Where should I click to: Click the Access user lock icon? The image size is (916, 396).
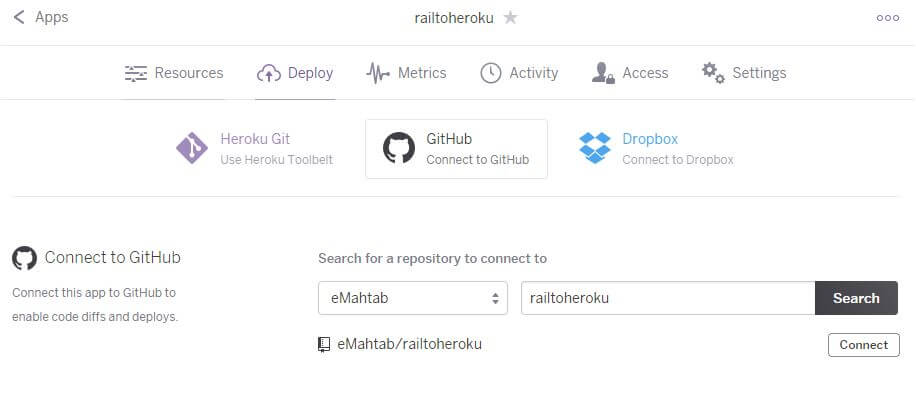603,74
